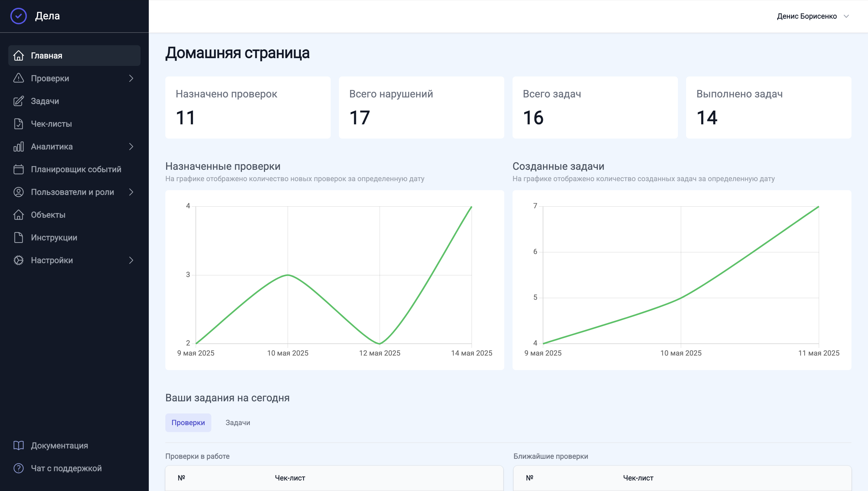868x491 pixels.
Task: Click the Всего нарушений stats card
Action: pyautogui.click(x=421, y=108)
